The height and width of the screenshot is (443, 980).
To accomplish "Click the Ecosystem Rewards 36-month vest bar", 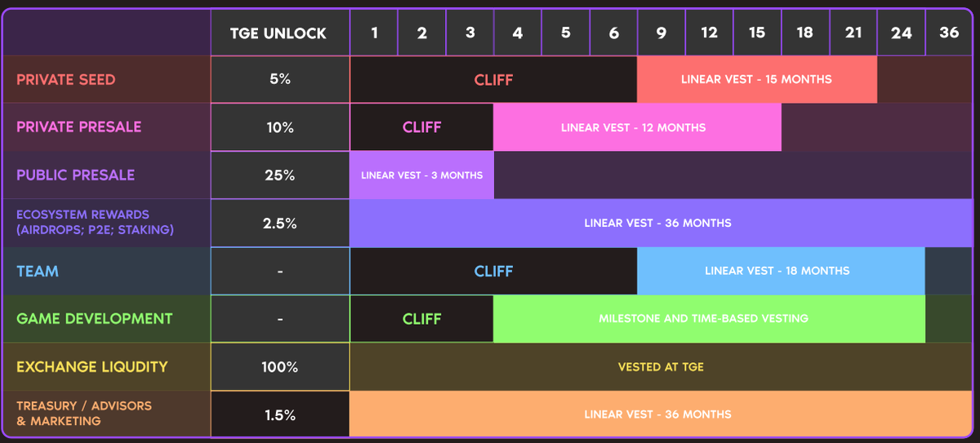I will (x=657, y=223).
